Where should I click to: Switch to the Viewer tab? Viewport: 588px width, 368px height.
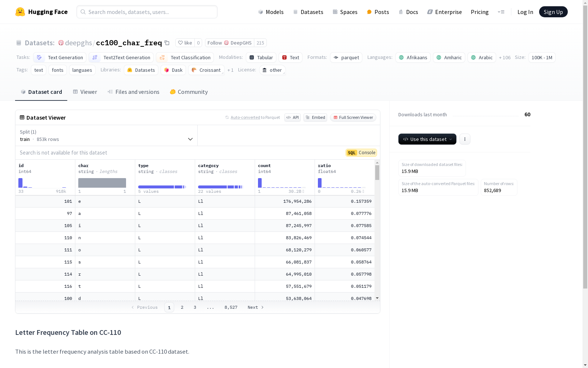pos(85,92)
